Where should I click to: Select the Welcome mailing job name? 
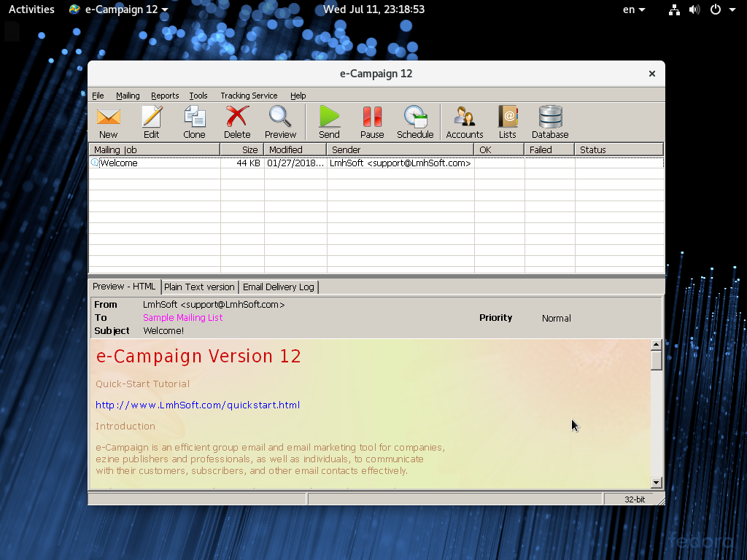pos(119,163)
